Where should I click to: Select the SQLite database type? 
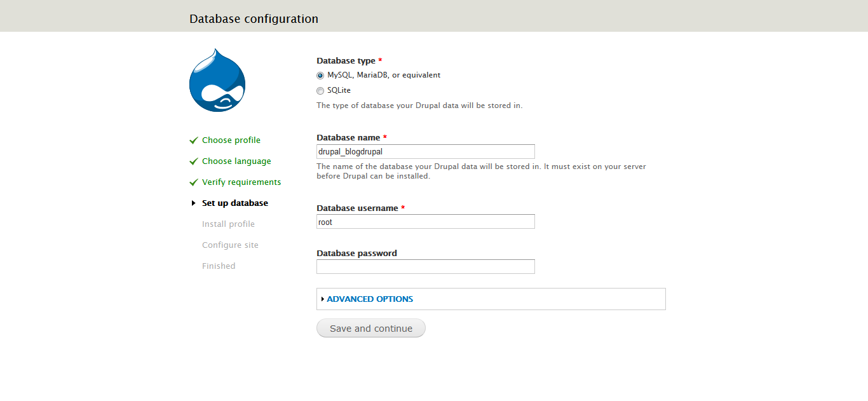[x=320, y=90]
